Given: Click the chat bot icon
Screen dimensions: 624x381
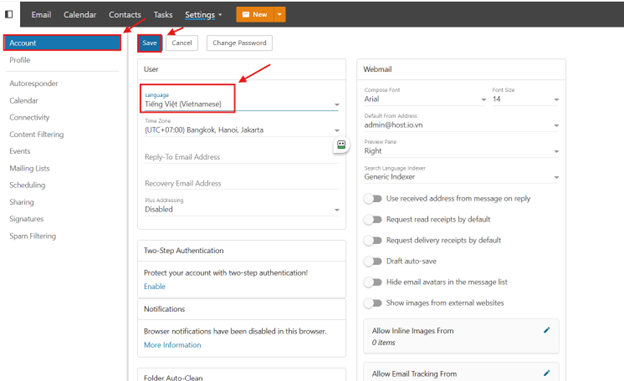Looking at the screenshot, I should coord(341,145).
